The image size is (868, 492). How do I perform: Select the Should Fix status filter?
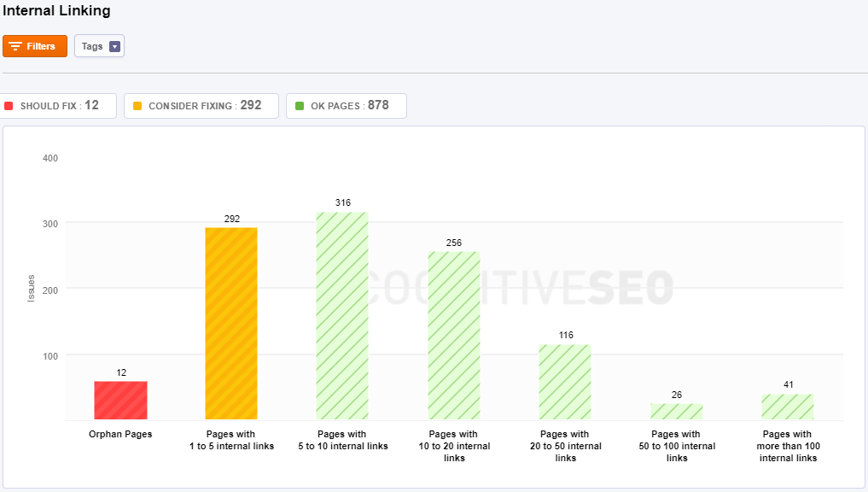[57, 106]
